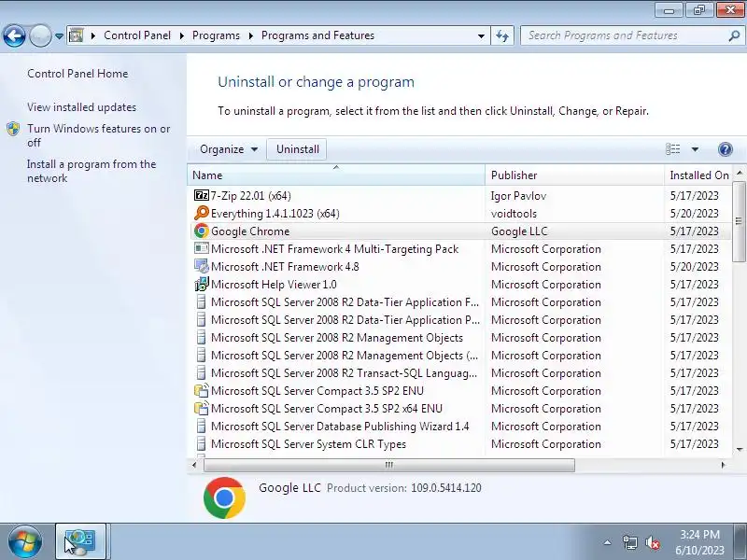
Task: Click the vertical scrollbar thumb
Action: 739,221
